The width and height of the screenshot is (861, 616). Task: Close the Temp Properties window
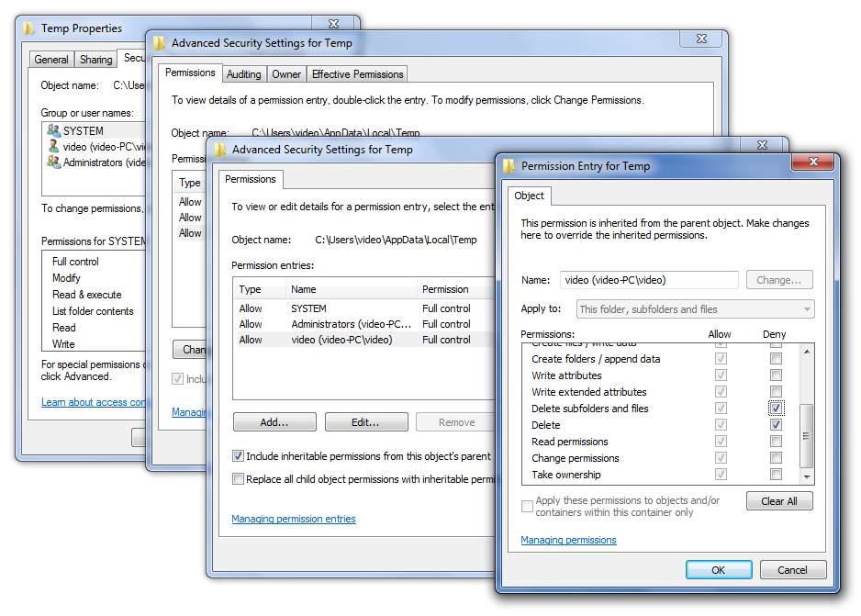[x=333, y=24]
